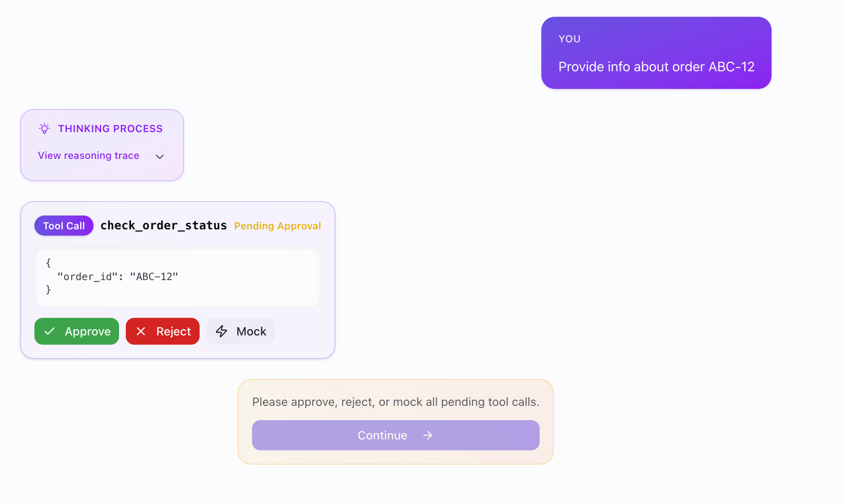The image size is (842, 504).
Task: Click the THINKING PROCESS heading
Action: (110, 129)
